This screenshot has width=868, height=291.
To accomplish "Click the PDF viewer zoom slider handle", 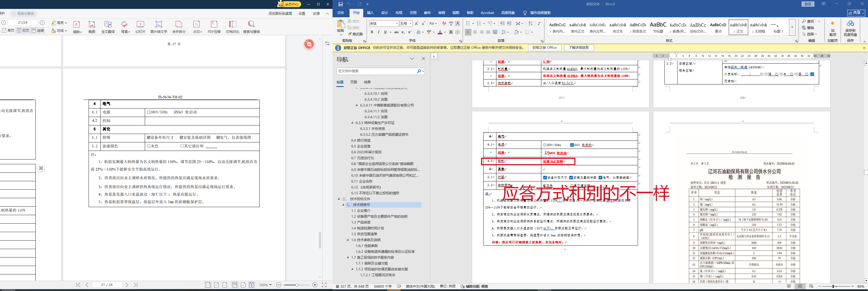I will point(297,285).
